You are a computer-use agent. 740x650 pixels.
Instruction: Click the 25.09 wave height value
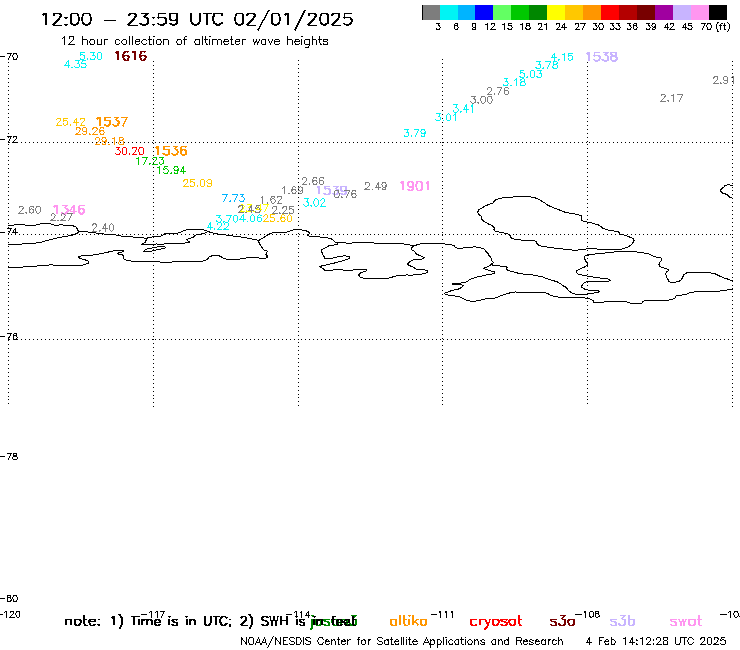[x=197, y=183]
